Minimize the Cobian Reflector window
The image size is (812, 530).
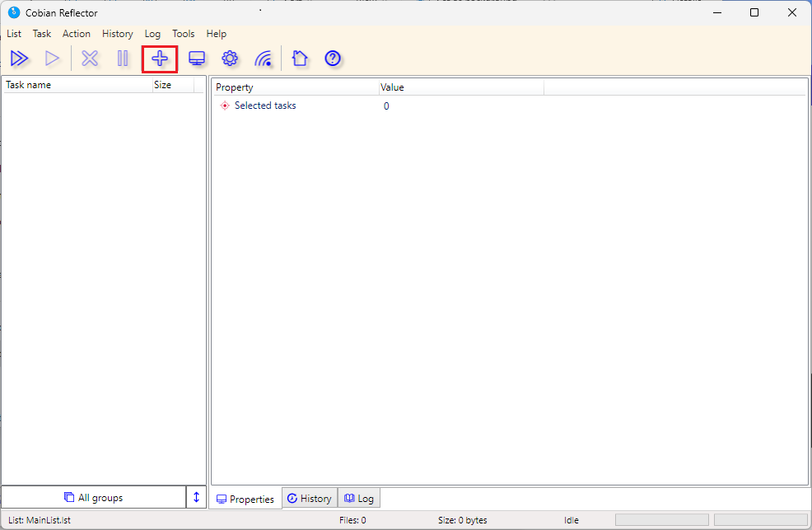click(717, 12)
